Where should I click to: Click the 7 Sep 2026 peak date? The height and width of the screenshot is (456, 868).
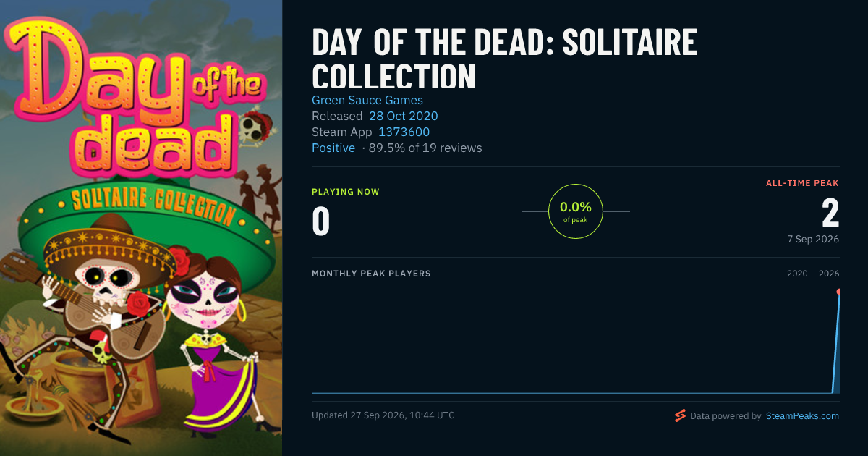pyautogui.click(x=813, y=239)
